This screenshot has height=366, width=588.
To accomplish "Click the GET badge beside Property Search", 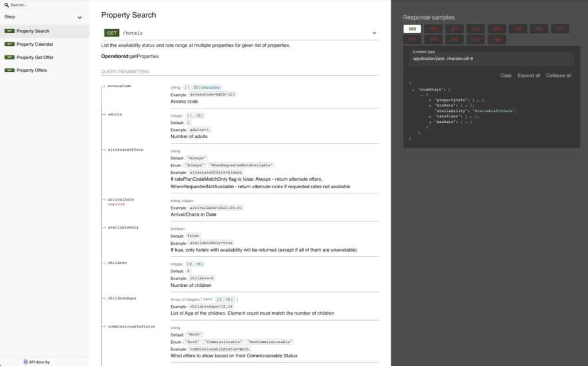I will pos(9,31).
